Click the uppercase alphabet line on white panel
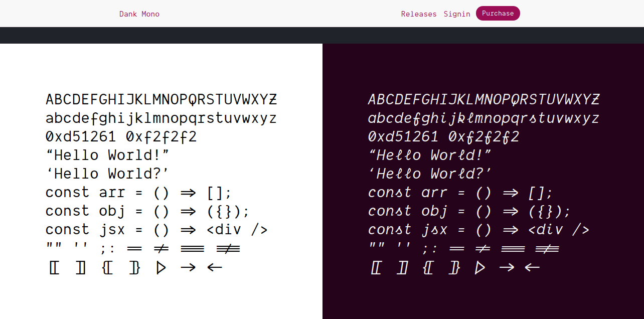Screen dimensions: 644x319 pos(161,100)
